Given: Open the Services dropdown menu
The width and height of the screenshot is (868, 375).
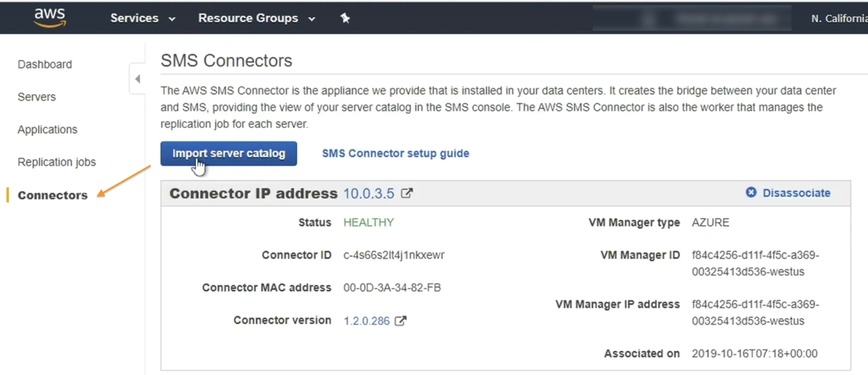Looking at the screenshot, I should (x=143, y=18).
